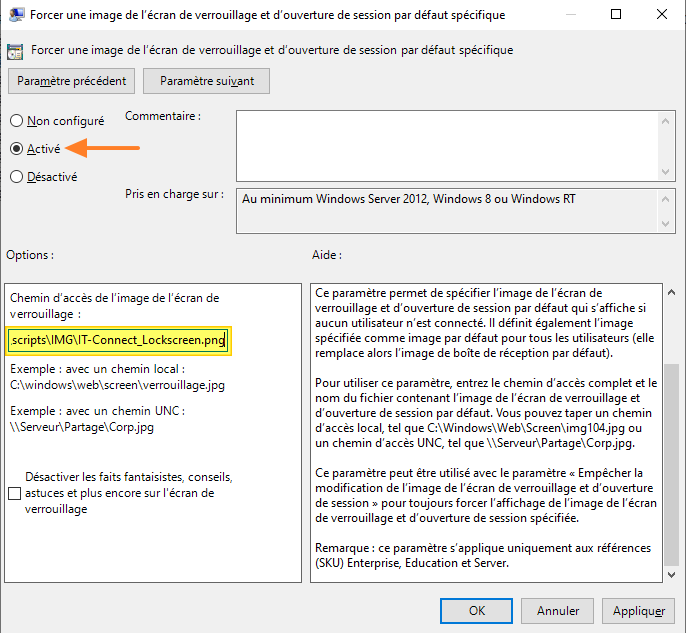The height and width of the screenshot is (633, 686).
Task: Click the Aide label
Action: [x=327, y=255]
